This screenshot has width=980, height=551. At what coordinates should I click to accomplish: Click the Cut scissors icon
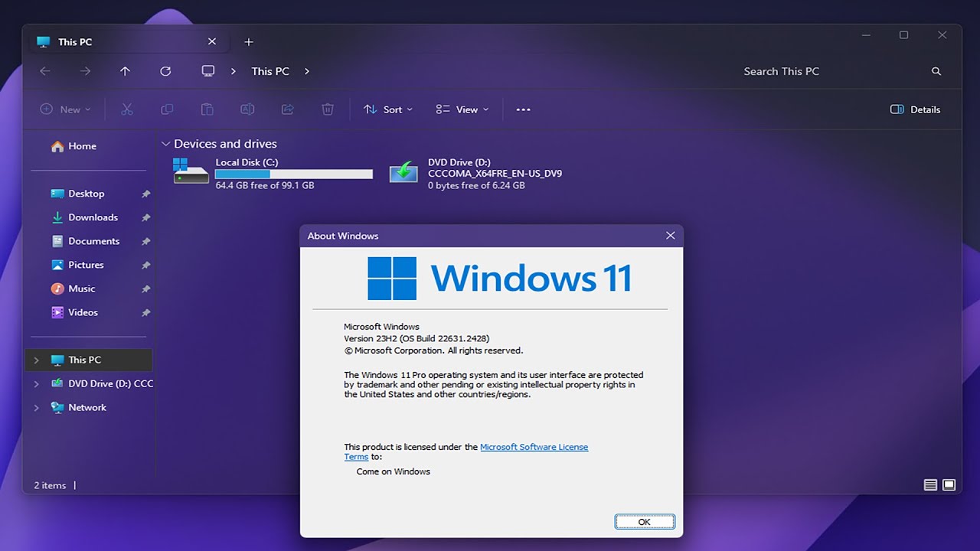coord(127,109)
